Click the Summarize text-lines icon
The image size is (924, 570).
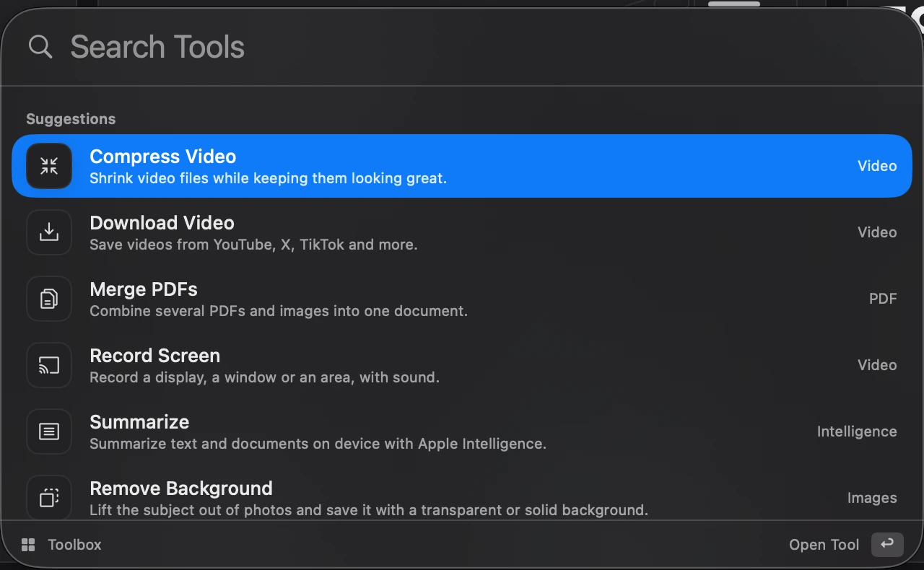pyautogui.click(x=49, y=431)
